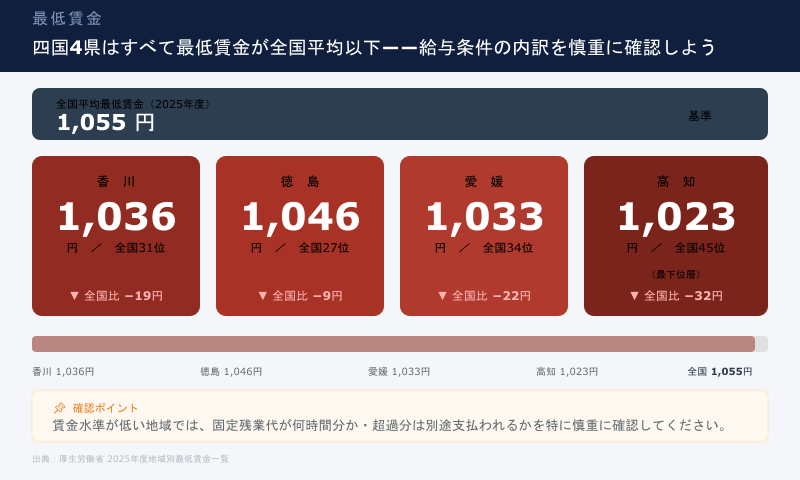This screenshot has width=800, height=480.
Task: Click the 全国 1,055円 label under the bar
Action: pos(720,372)
